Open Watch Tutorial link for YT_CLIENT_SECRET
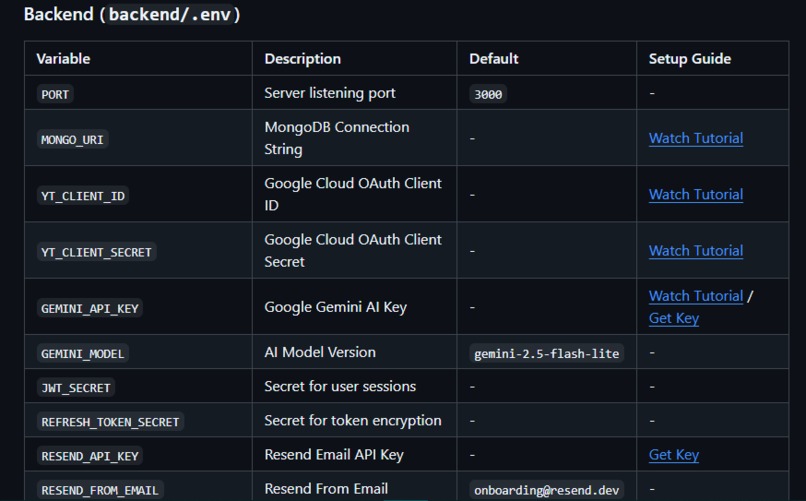 (695, 251)
